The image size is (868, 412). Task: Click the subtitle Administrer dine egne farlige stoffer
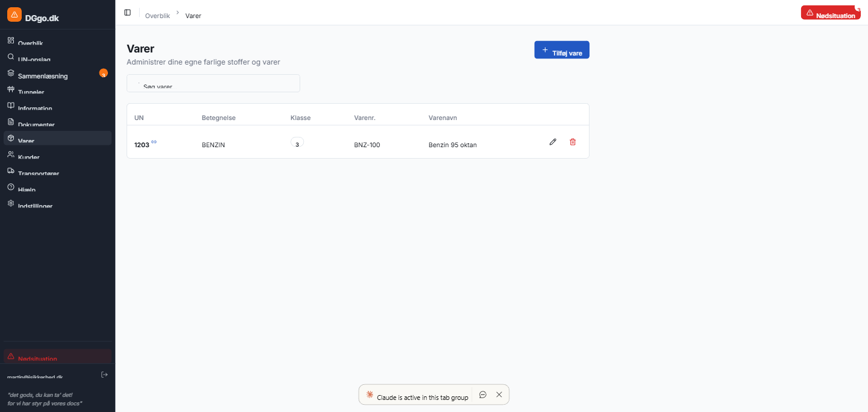203,62
